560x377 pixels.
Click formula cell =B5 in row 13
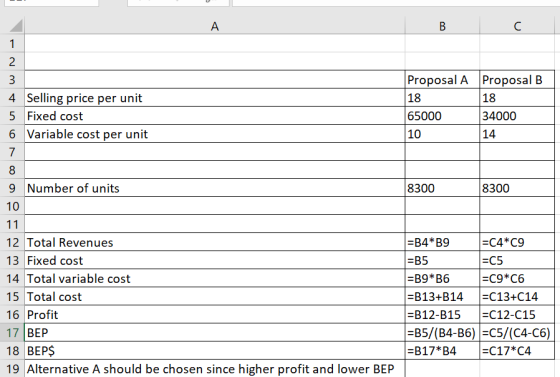(x=442, y=261)
